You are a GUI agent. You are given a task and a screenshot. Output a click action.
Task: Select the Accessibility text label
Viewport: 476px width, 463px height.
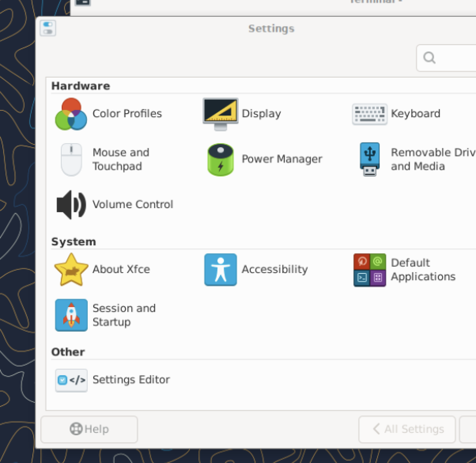(274, 269)
